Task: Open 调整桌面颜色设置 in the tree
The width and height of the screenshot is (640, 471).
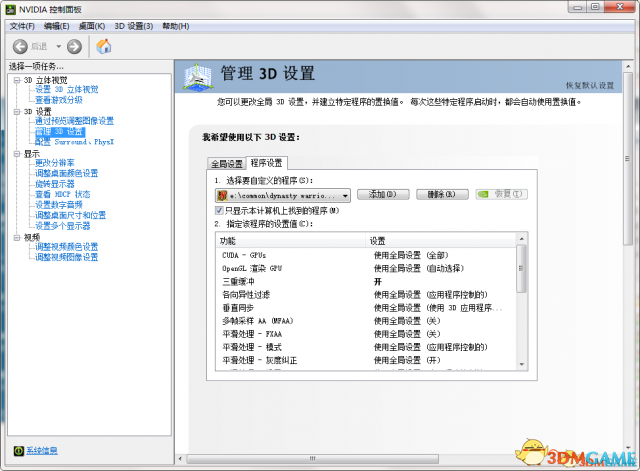Action: pos(67,173)
